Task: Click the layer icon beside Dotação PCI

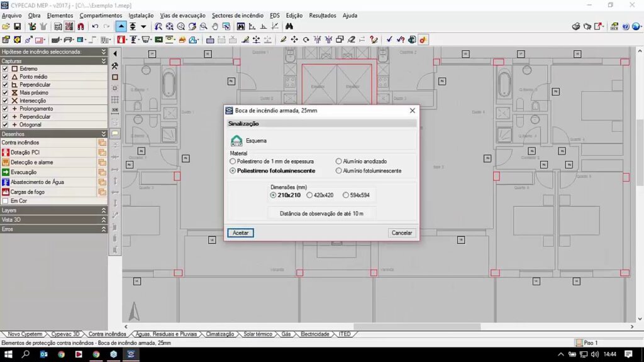Action: click(102, 152)
